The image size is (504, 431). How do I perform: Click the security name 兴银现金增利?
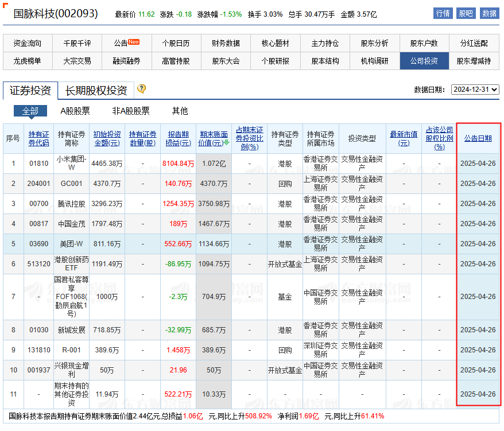[x=71, y=370]
